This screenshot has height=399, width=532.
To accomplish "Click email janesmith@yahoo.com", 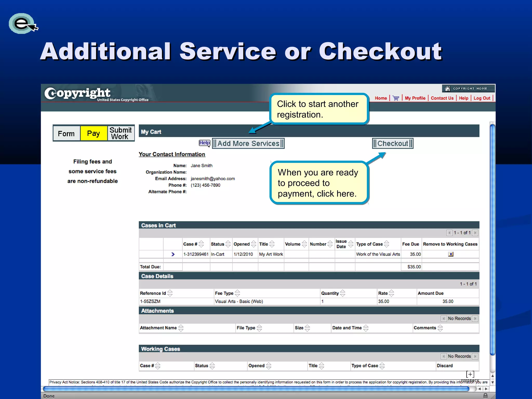I will 213,179.
